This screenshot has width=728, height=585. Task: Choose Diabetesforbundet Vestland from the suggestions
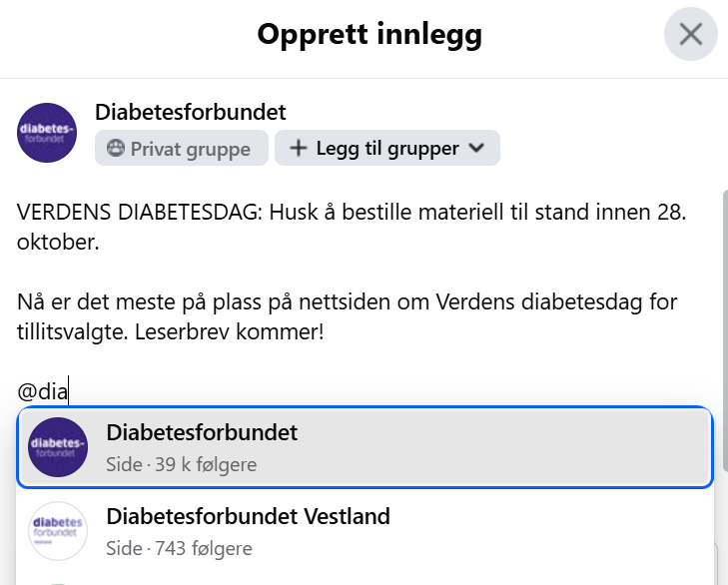(248, 517)
